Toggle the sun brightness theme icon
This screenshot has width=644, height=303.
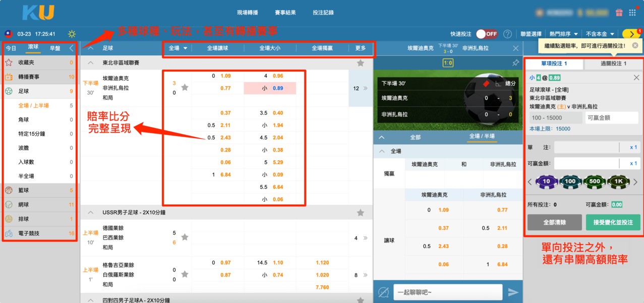(x=72, y=34)
